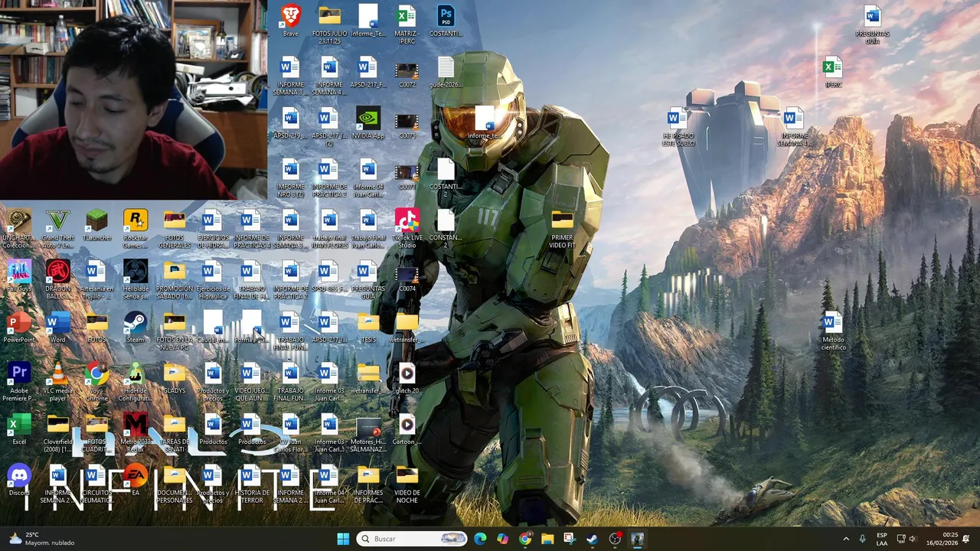Select the Artesanía en Trujillo document

pyautogui.click(x=96, y=279)
